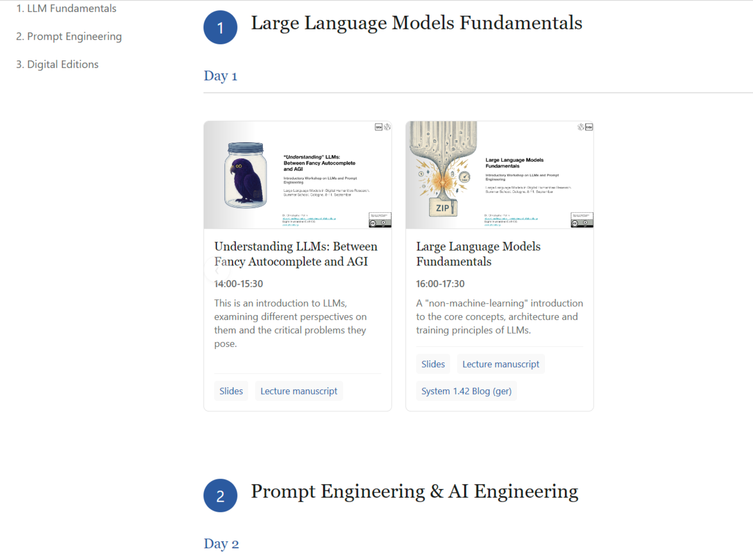Click logo icons atop the ZIP slide

585,127
